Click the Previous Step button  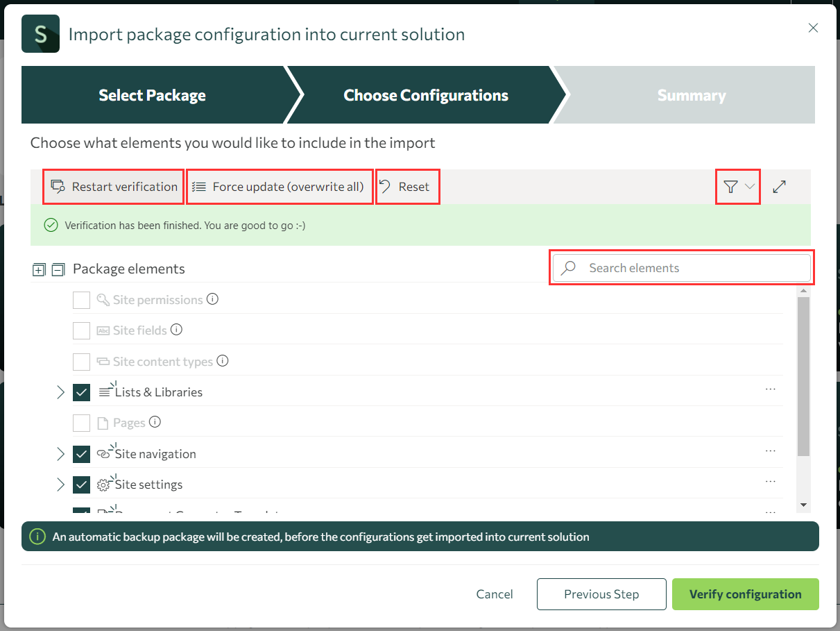coord(601,594)
